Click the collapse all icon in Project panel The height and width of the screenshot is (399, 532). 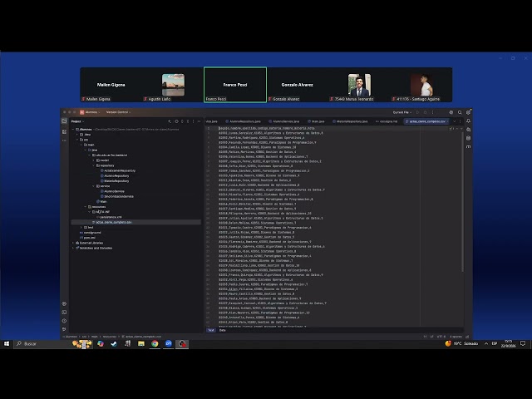click(188, 121)
